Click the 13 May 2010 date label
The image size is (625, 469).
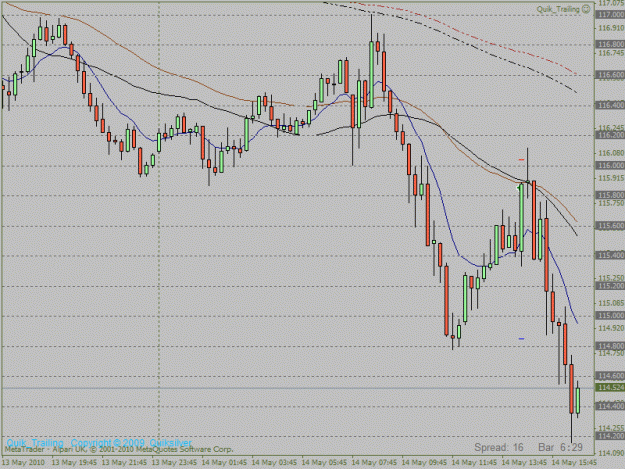pos(23,463)
